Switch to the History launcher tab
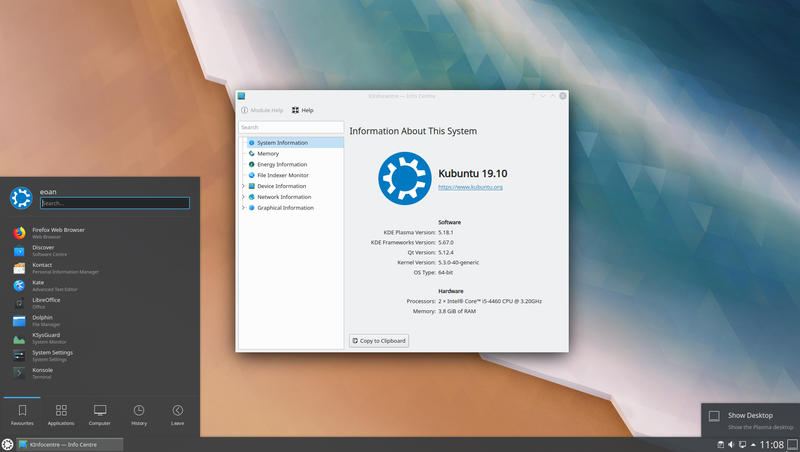The image size is (800, 452). (x=139, y=415)
